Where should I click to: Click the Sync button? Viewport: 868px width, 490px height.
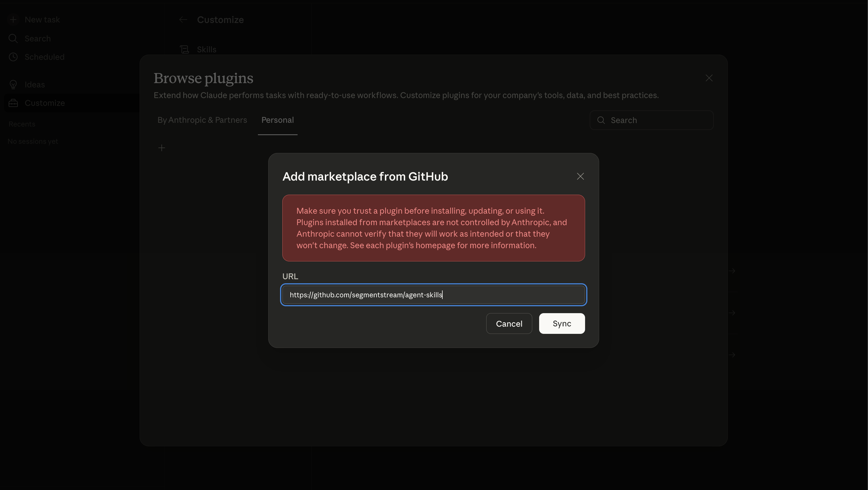pyautogui.click(x=561, y=324)
